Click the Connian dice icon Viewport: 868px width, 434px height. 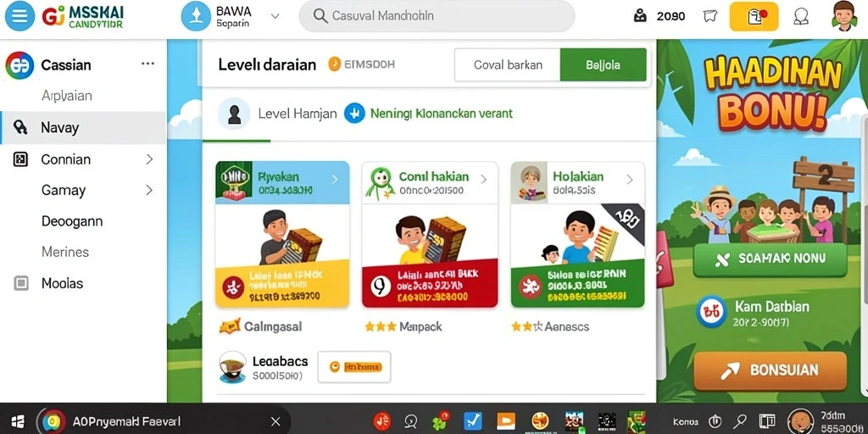pos(20,159)
